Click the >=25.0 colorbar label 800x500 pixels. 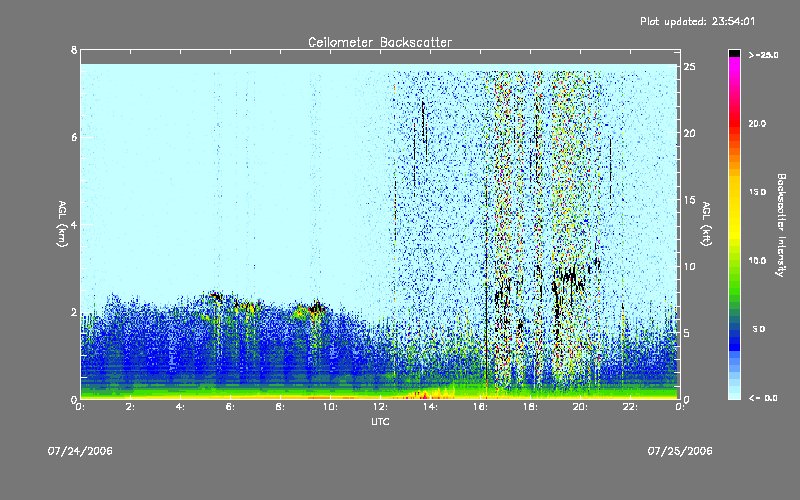click(x=763, y=55)
